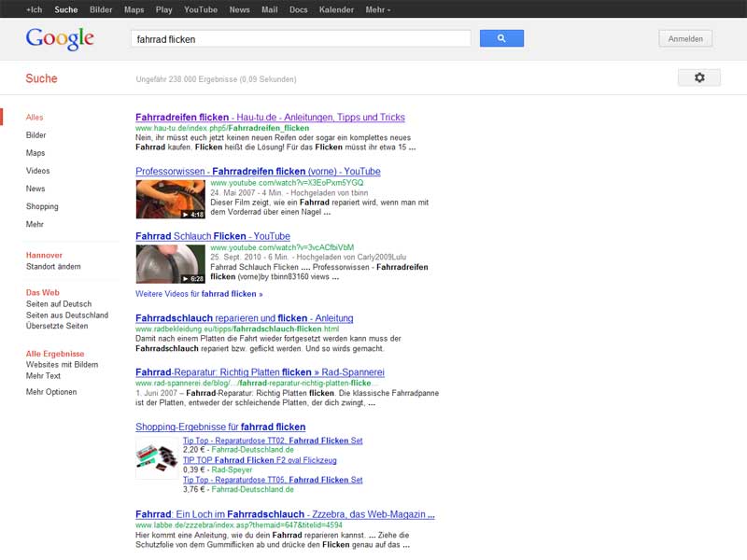Open the settings gear menu
Image resolution: width=747 pixels, height=560 pixels.
click(699, 77)
